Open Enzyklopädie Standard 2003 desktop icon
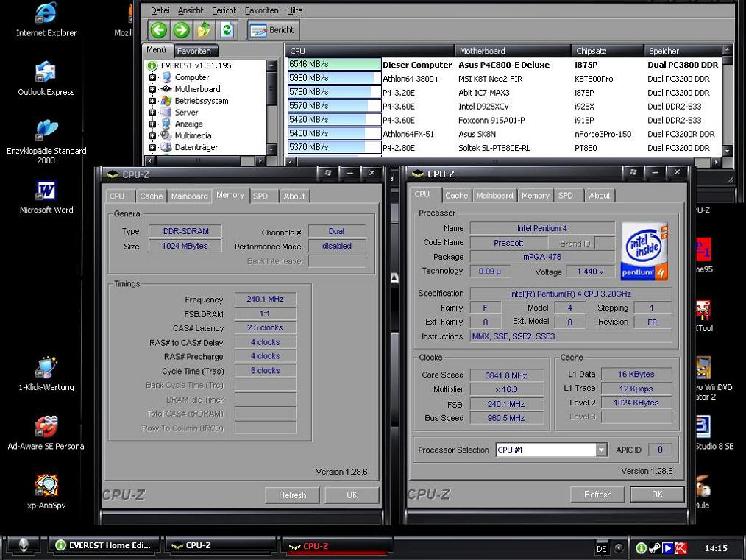The height and width of the screenshot is (560, 746). (x=46, y=131)
